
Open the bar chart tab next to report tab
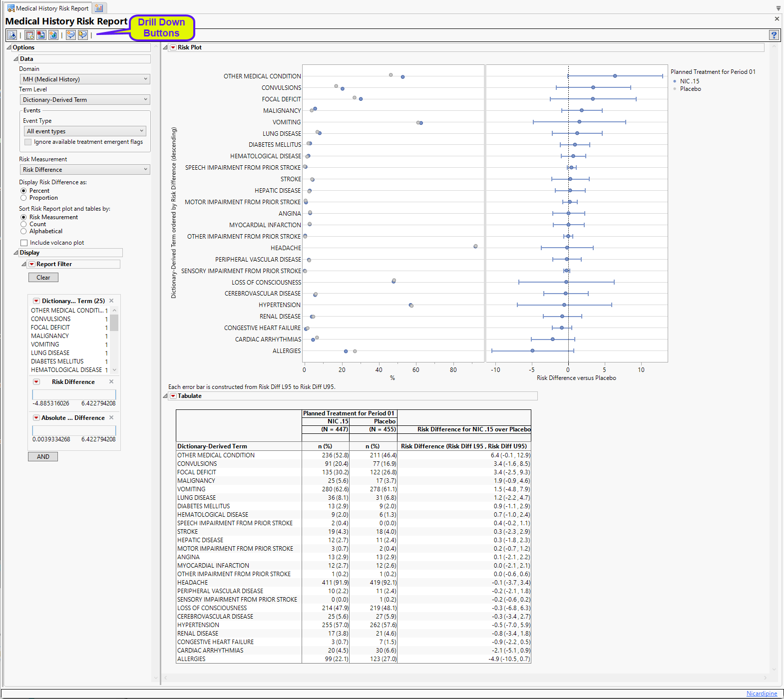(x=99, y=8)
